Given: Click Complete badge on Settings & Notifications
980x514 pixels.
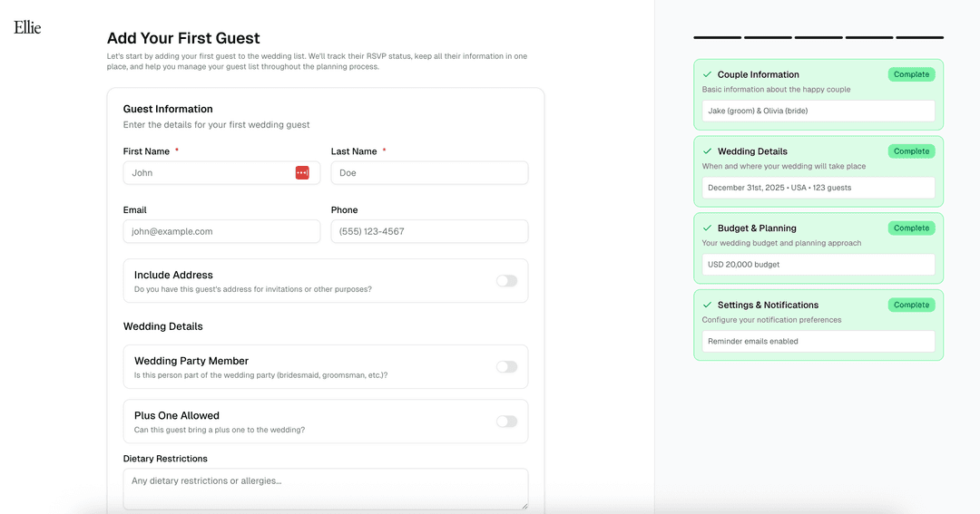Looking at the screenshot, I should (x=911, y=305).
